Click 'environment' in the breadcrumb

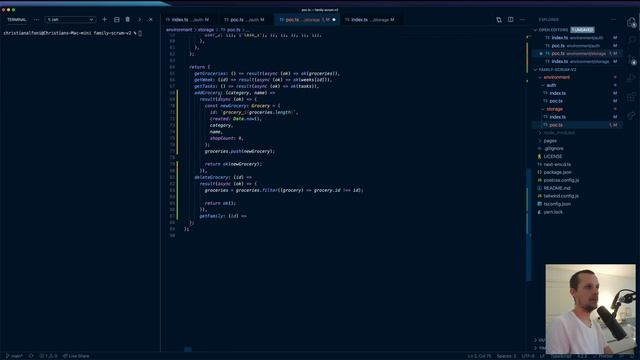coord(179,30)
